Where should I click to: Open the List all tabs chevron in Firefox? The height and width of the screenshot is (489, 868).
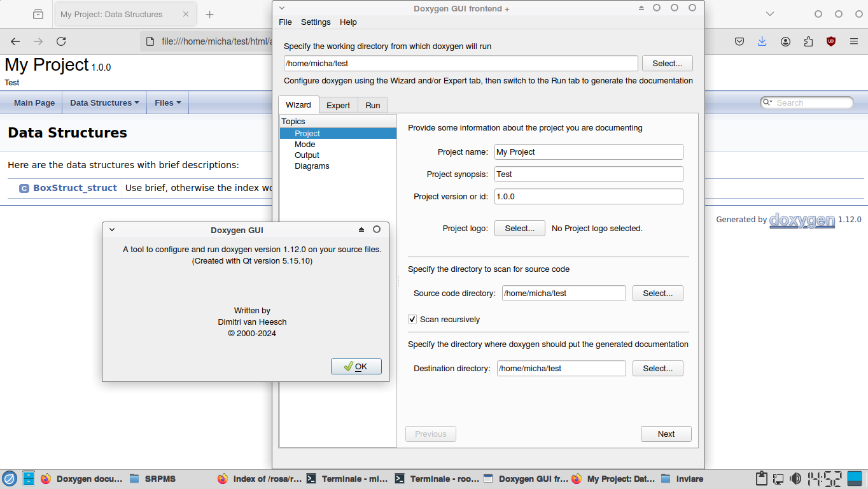pos(770,14)
